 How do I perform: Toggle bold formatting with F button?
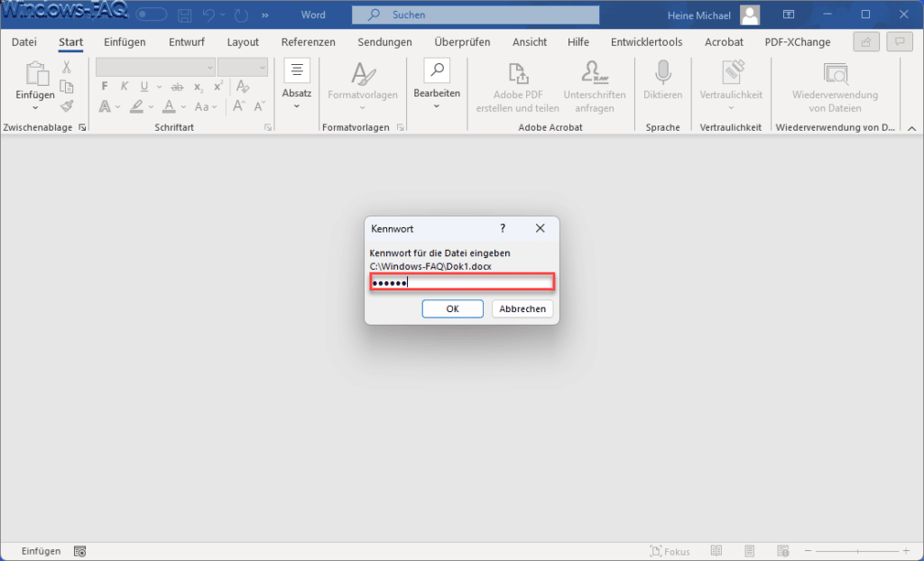coord(105,87)
